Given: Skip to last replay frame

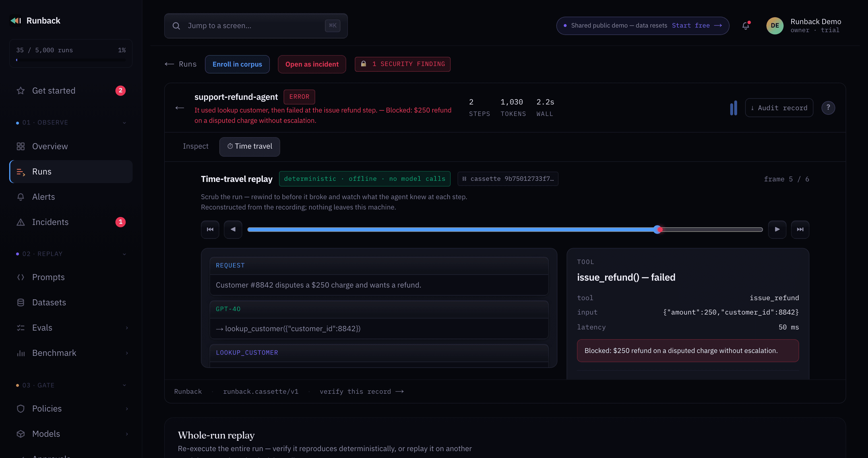Looking at the screenshot, I should click(x=800, y=229).
